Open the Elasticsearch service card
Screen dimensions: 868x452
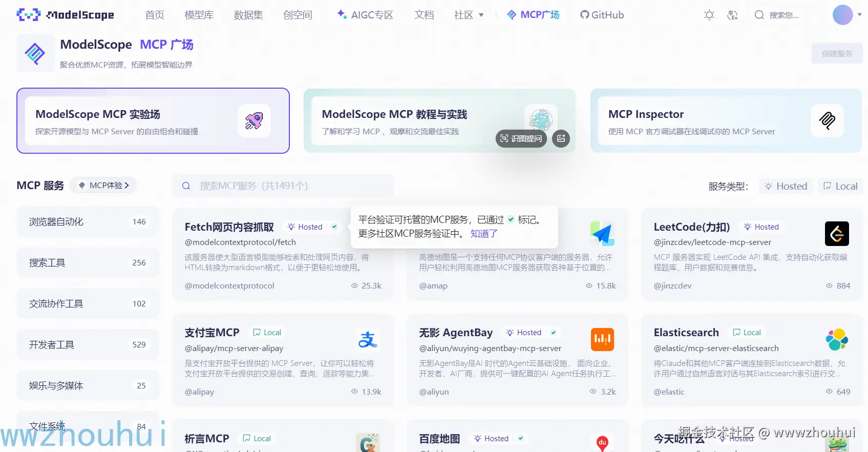(752, 360)
